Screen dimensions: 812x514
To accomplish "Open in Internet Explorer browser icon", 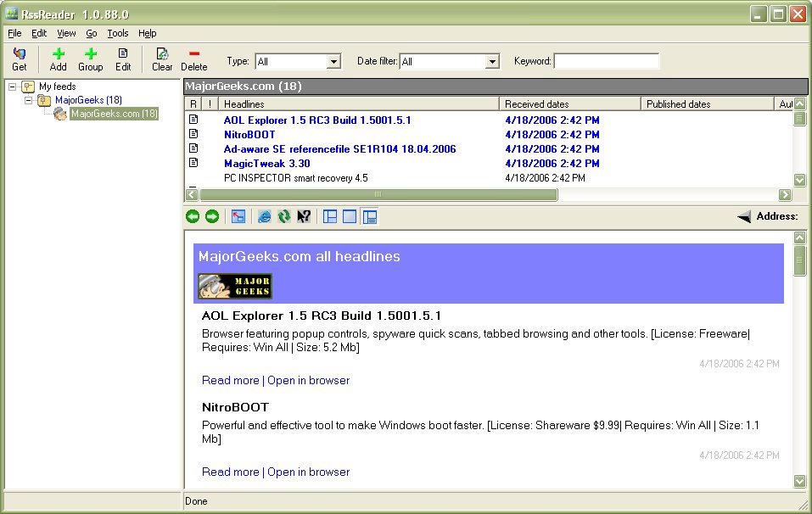I will 265,217.
